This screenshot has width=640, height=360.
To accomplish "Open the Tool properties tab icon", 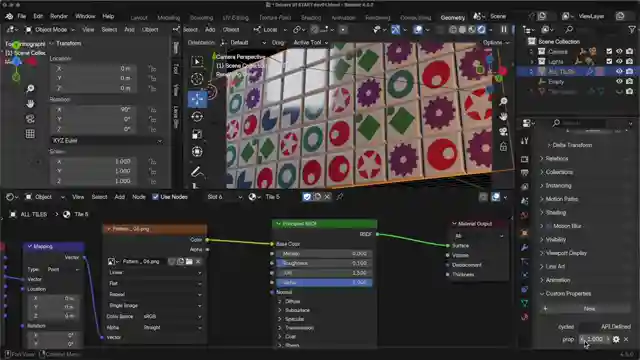I will coord(524,141).
